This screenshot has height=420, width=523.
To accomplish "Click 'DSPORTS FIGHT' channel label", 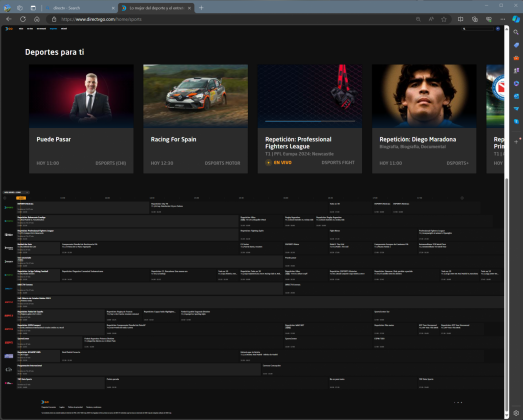I will (338, 162).
